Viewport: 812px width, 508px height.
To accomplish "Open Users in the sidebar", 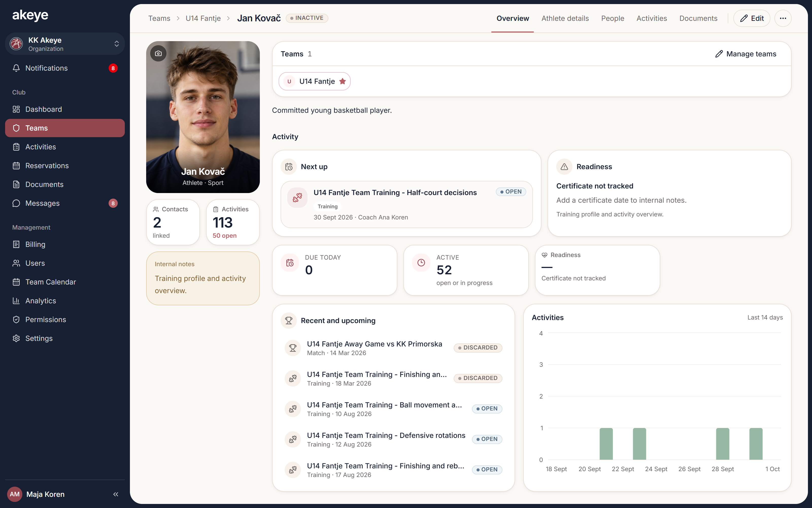I will (65, 263).
